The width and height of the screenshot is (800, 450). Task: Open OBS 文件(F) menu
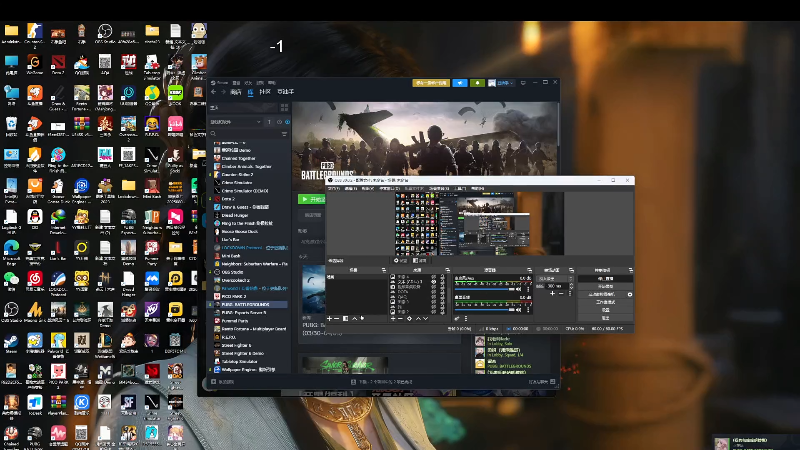[334, 188]
